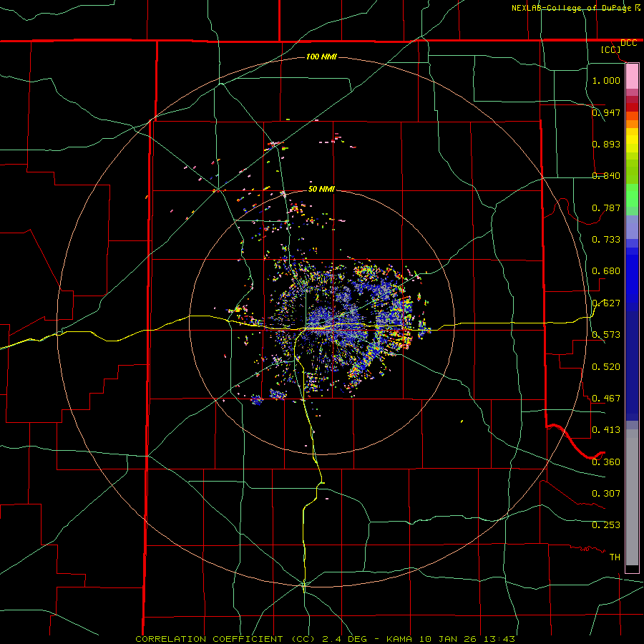Screen dimensions: 644x644
Task: Click the TH threshold label
Action: (615, 557)
